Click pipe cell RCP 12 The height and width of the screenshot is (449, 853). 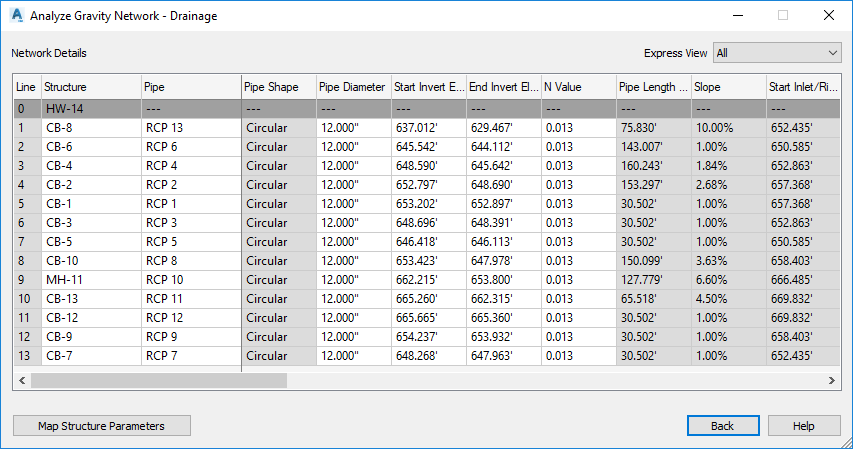(191, 318)
